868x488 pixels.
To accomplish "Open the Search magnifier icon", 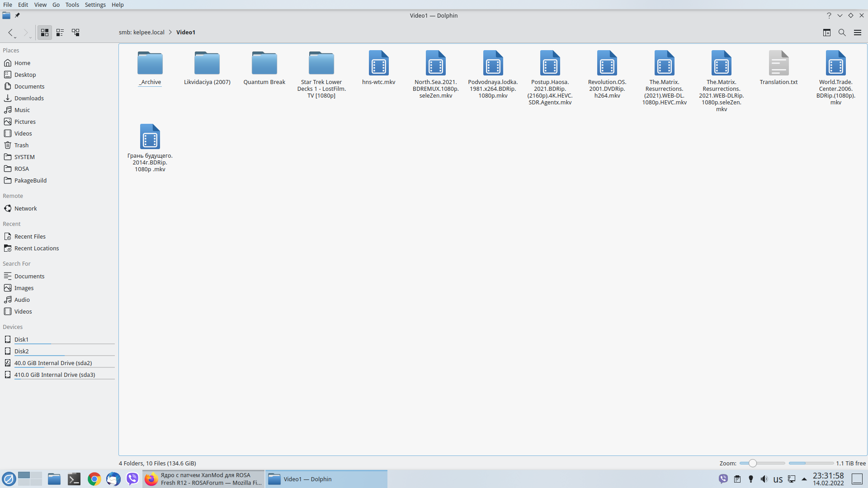I will (x=842, y=33).
